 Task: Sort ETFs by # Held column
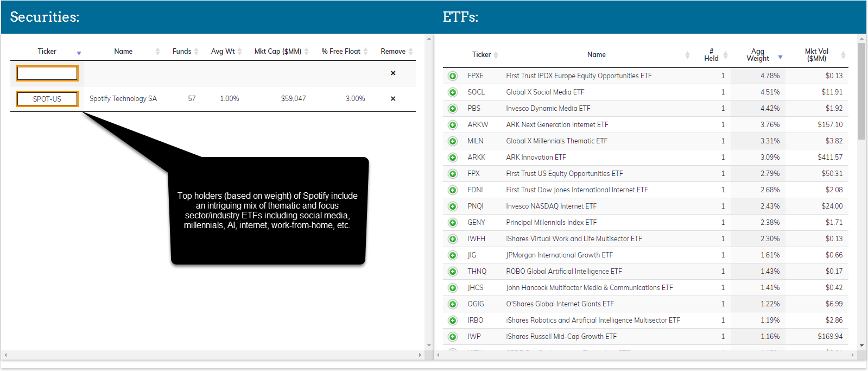point(712,55)
